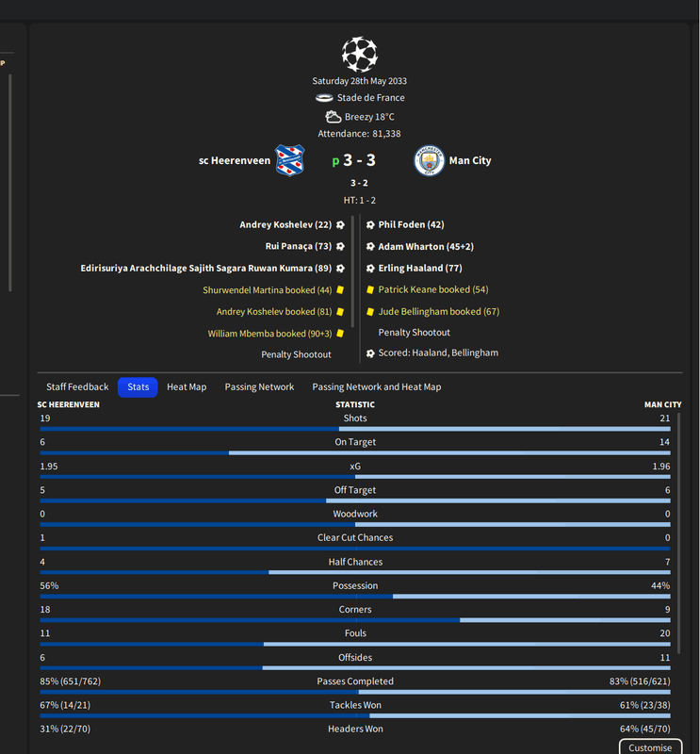This screenshot has height=754, width=700.
Task: Click the Champions League ball logo
Action: [359, 54]
